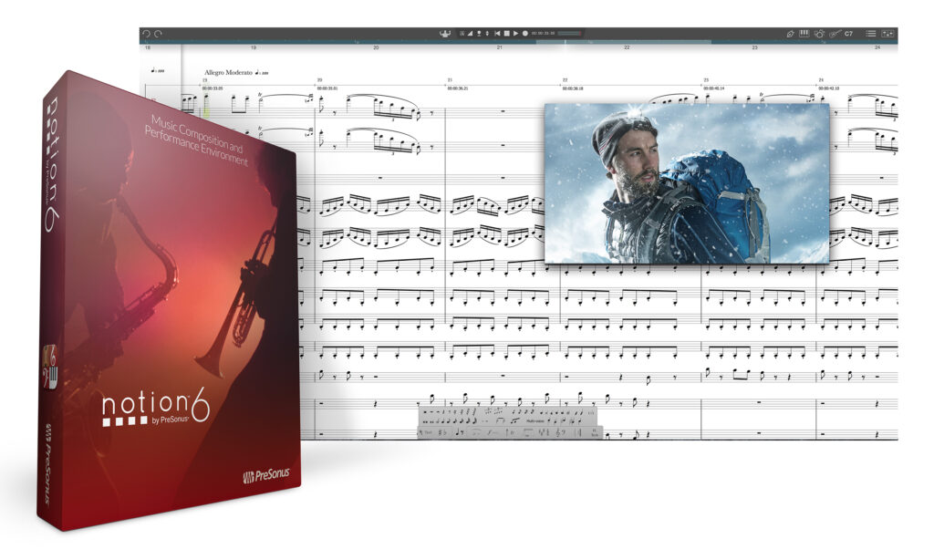Open Score Setup list icon
This screenshot has height=560, width=934.
tap(871, 34)
